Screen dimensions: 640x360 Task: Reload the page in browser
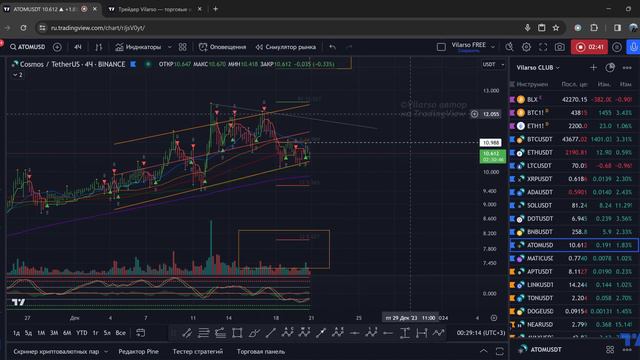coord(23,28)
